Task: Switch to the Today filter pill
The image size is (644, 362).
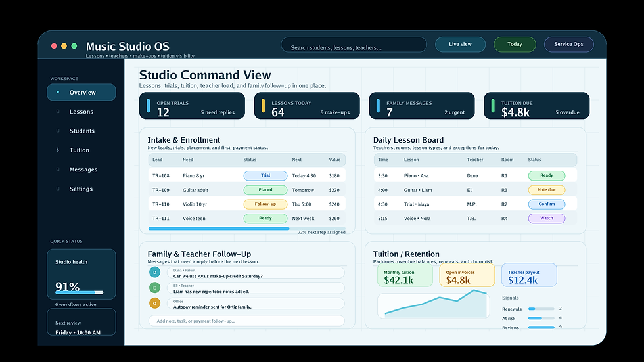Action: click(x=515, y=44)
